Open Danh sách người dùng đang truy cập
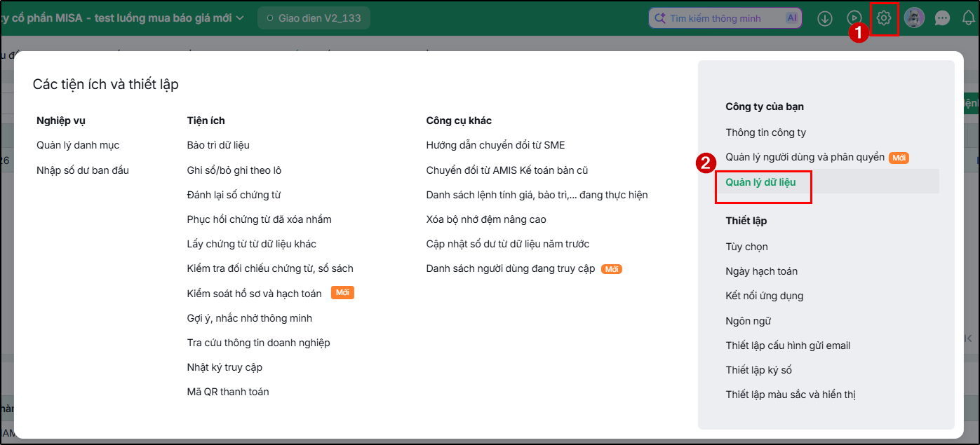The image size is (980, 445). point(511,269)
